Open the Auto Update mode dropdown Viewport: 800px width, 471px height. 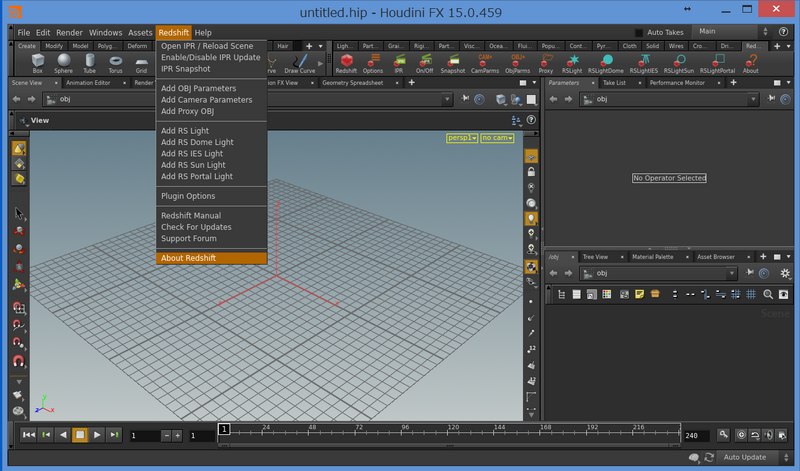755,457
